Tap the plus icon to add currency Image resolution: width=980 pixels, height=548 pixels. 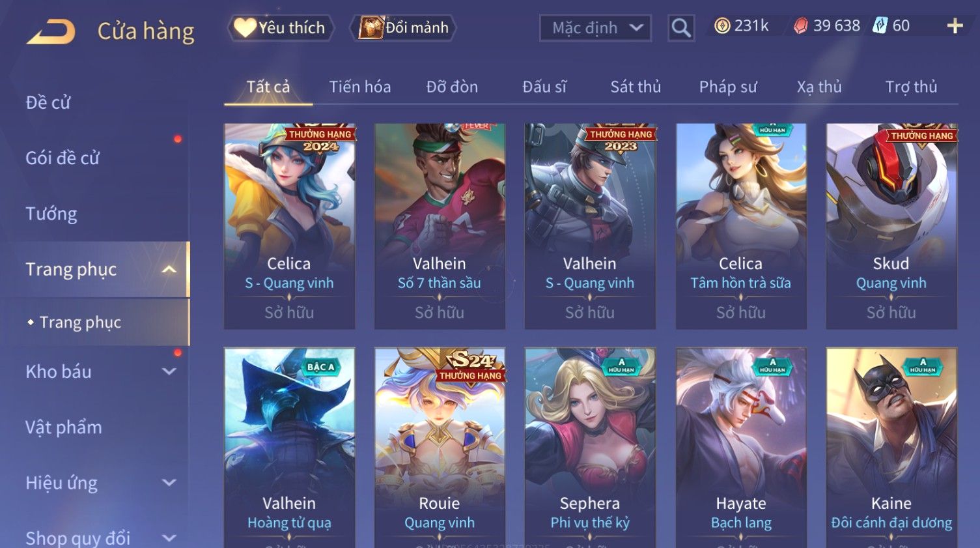point(955,26)
